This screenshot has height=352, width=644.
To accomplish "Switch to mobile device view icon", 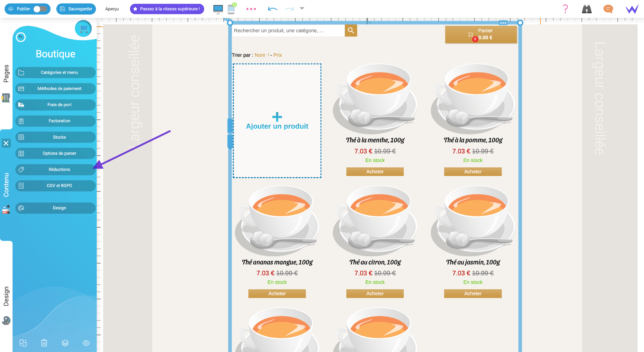I will (x=231, y=9).
